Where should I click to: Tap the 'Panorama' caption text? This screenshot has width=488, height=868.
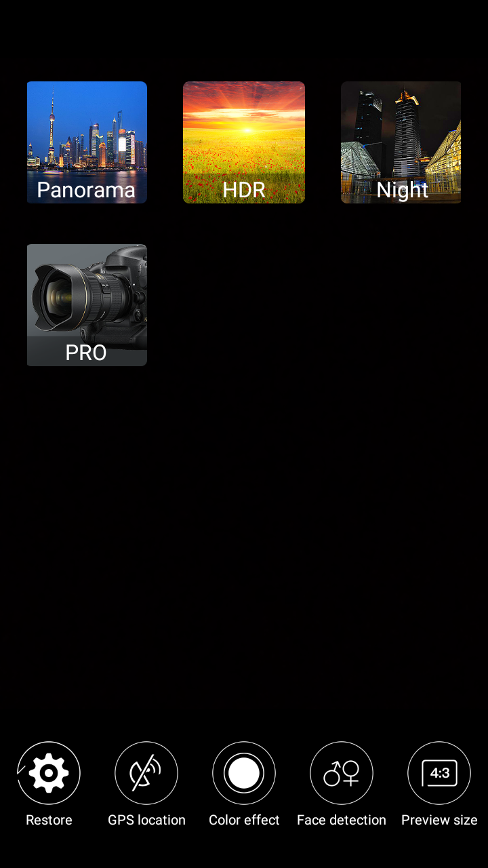[x=86, y=190]
